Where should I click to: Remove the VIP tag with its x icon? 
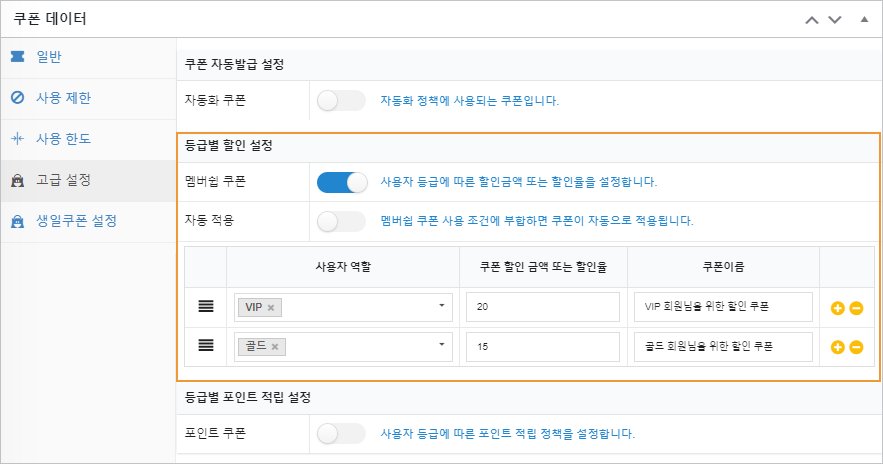pyautogui.click(x=271, y=307)
